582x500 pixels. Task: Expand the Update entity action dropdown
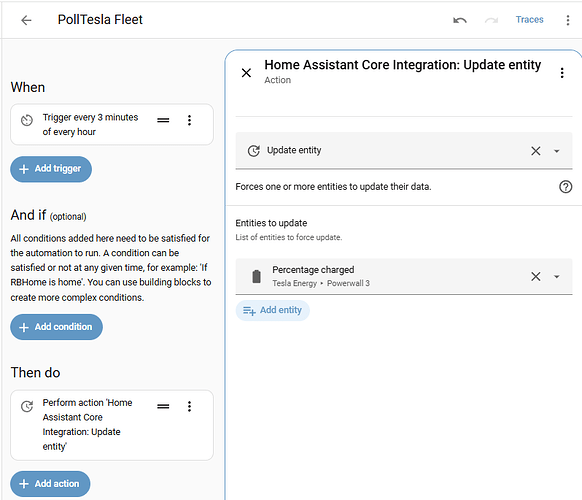556,151
